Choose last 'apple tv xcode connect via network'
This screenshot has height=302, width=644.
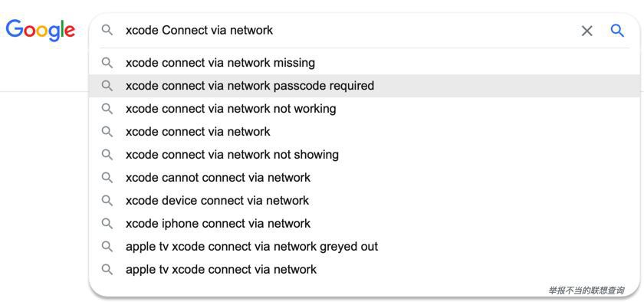[x=364, y=270]
